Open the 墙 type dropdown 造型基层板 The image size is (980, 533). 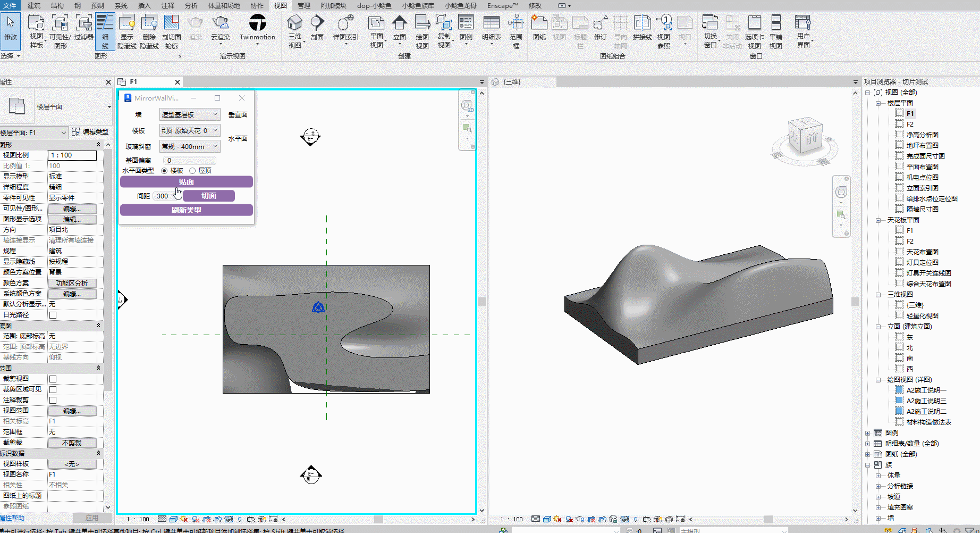click(190, 114)
